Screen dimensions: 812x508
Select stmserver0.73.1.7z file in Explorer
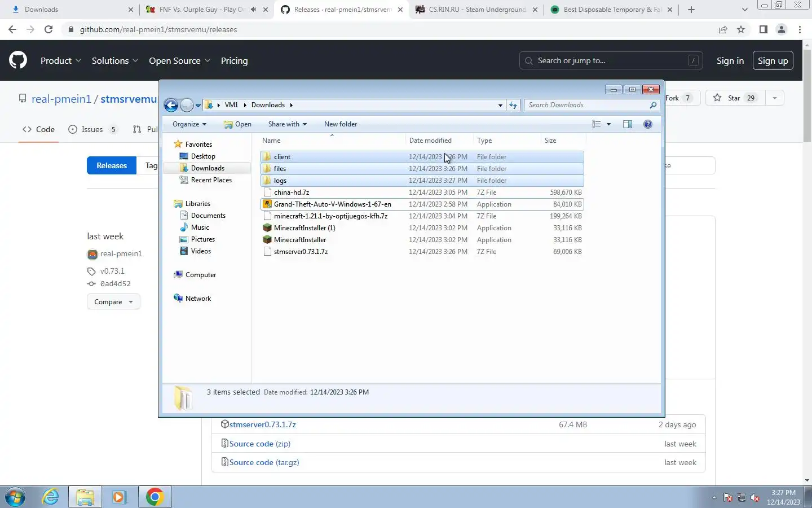422,252
